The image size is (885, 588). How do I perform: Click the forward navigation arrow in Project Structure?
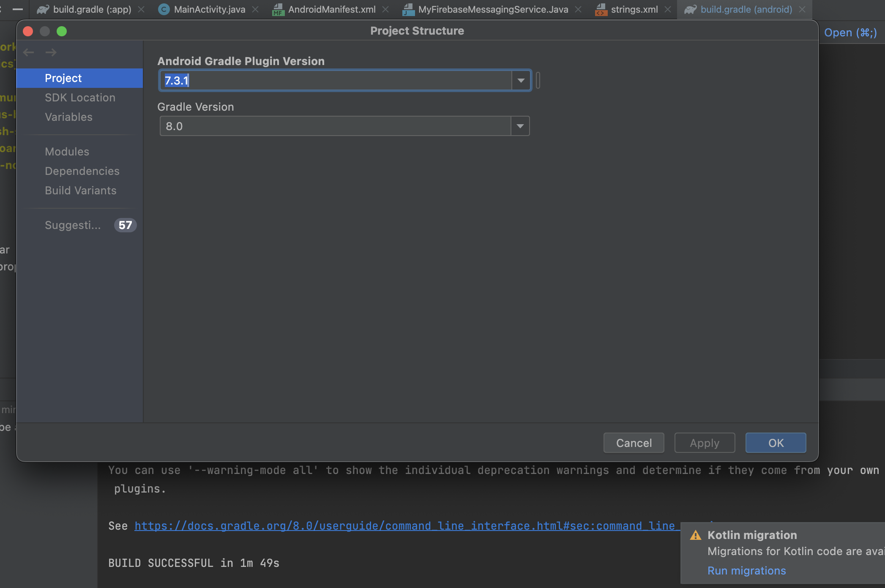[51, 52]
